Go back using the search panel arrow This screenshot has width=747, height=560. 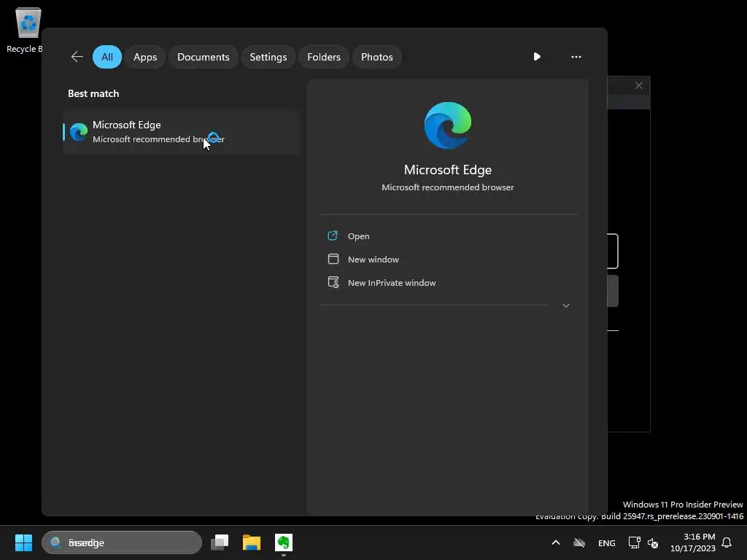(77, 57)
